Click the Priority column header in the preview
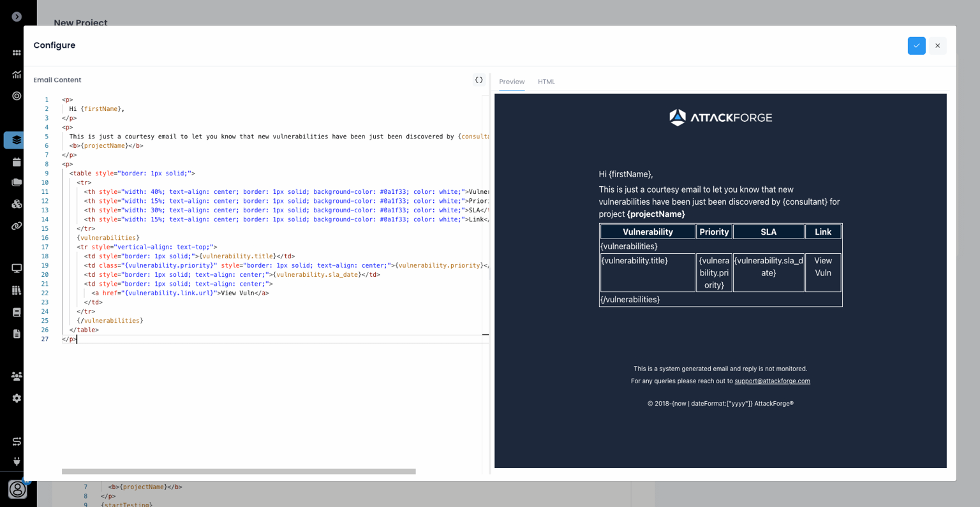Image resolution: width=980 pixels, height=507 pixels. [x=714, y=232]
